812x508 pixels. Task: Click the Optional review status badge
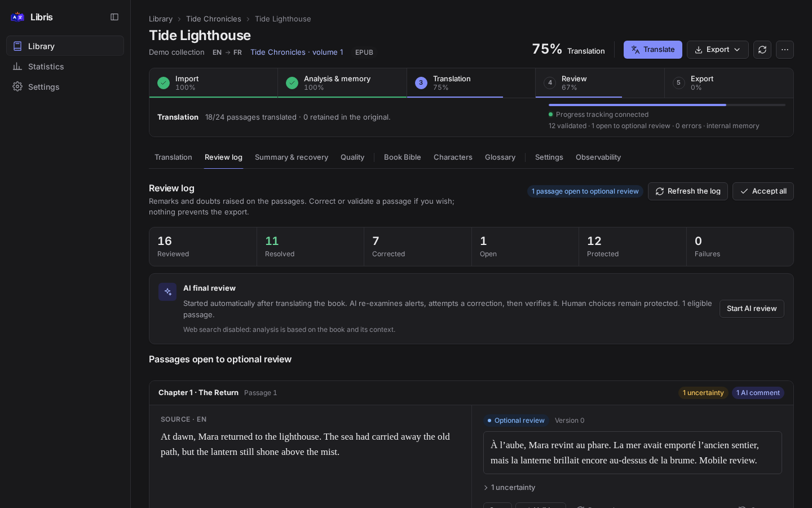(516, 421)
